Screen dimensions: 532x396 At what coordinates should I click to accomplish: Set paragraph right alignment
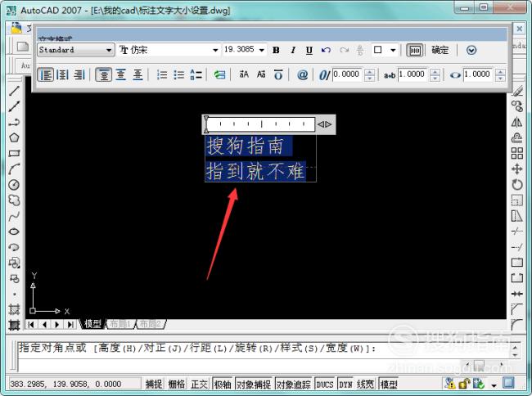pos(79,74)
